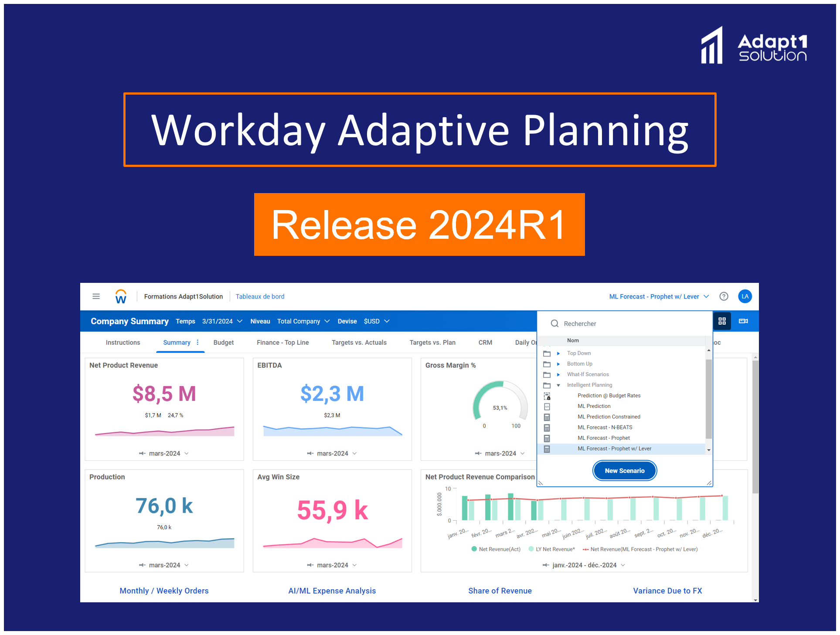Image resolution: width=840 pixels, height=635 pixels.
Task: Click the Nom column header
Action: pyautogui.click(x=573, y=340)
